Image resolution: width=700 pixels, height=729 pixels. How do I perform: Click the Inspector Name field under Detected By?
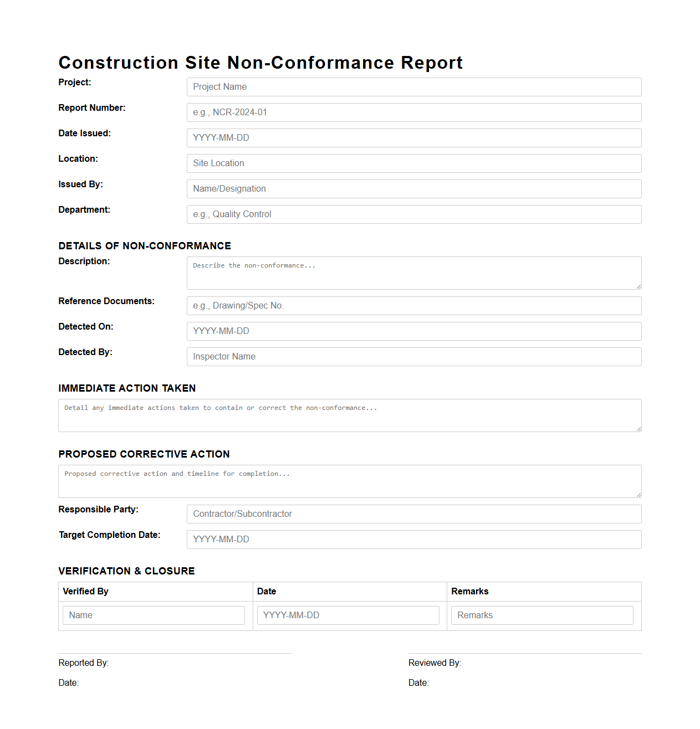pyautogui.click(x=413, y=357)
